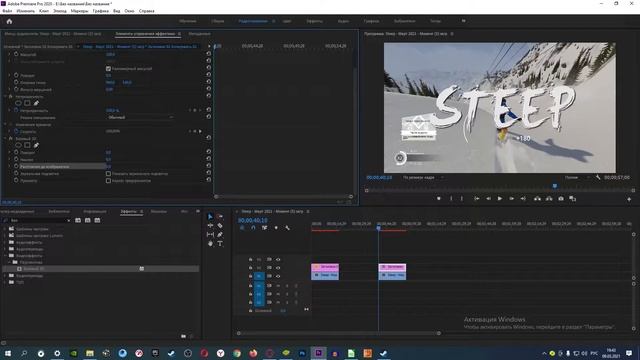Image resolution: width=640 pixels, height=360 pixels.
Task: Switch to Цвет workspace tab
Action: click(x=287, y=21)
